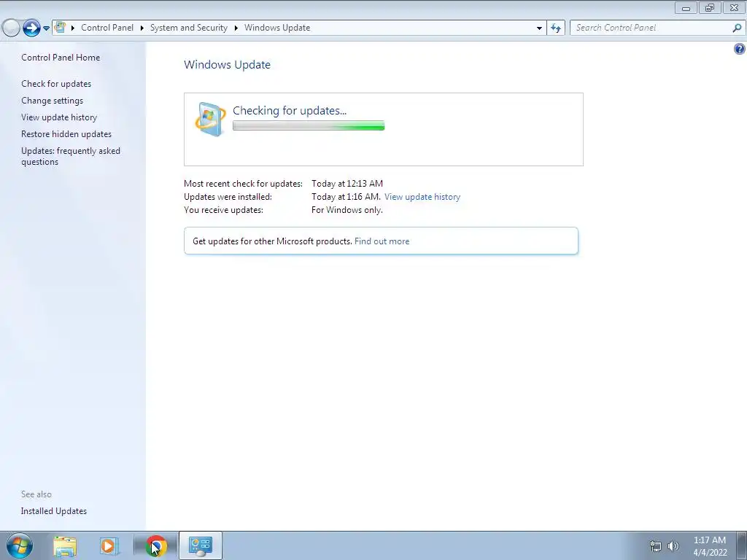Click 'Today at 12:13 AM' text
Viewport: 747px width, 560px height.
pyautogui.click(x=347, y=183)
